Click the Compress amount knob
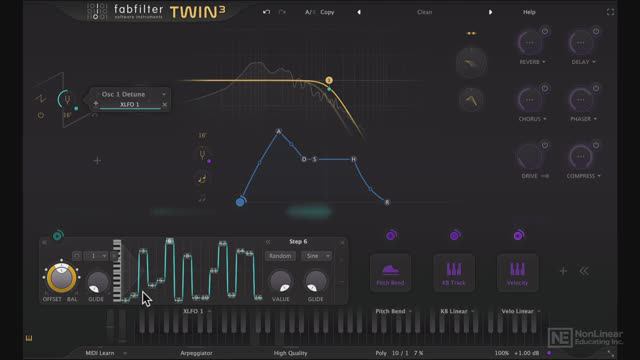640x360 pixels. point(580,157)
